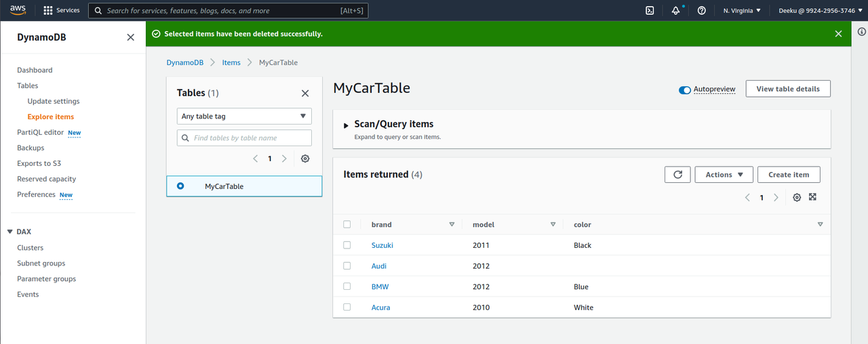Check the select-all items checkbox

point(347,224)
